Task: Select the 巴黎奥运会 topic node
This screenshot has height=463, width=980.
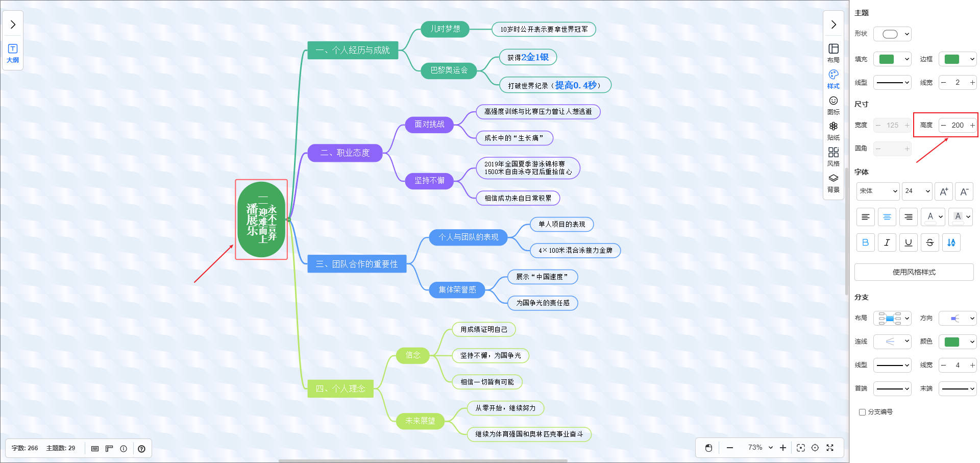Action: [449, 70]
